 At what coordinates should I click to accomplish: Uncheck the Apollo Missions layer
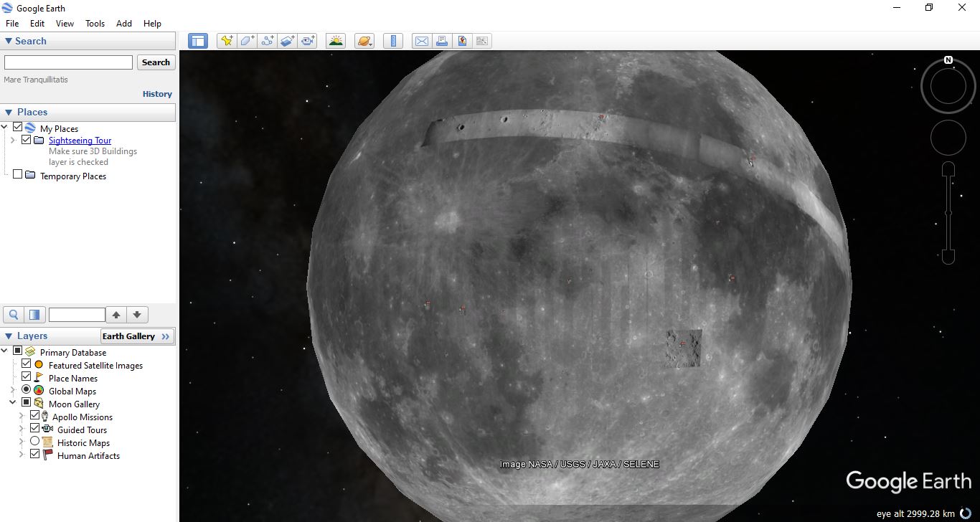point(34,416)
